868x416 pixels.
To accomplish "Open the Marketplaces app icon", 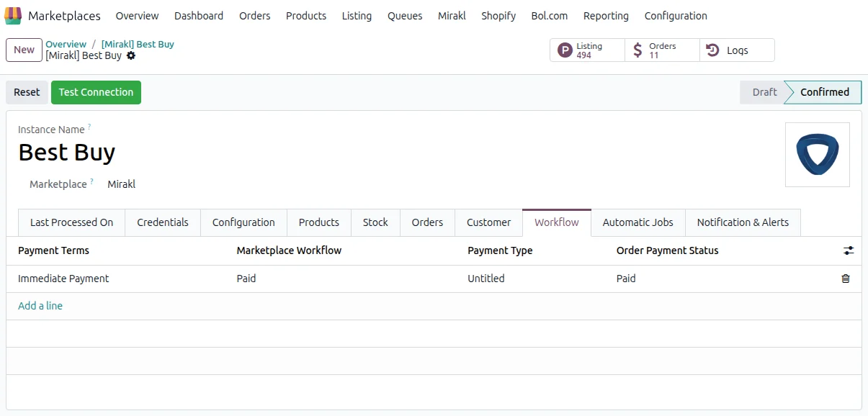I will click(x=13, y=16).
